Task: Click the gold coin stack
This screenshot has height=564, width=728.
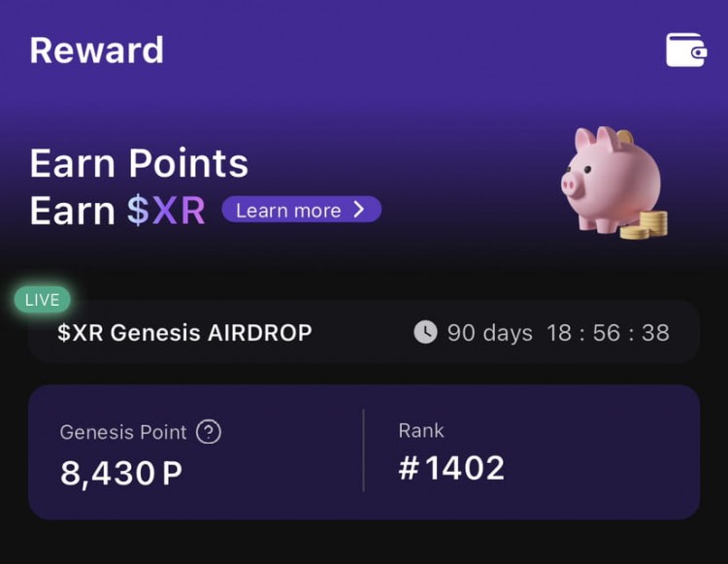Action: (644, 223)
